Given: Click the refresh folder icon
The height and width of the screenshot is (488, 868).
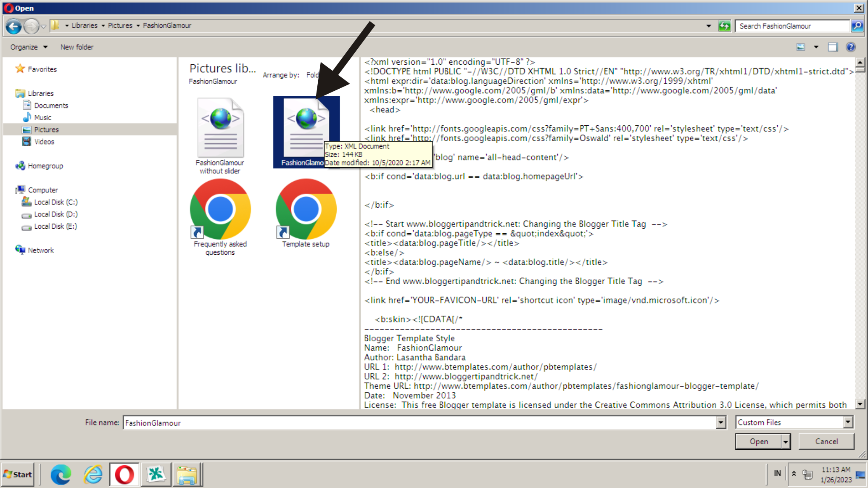Looking at the screenshot, I should coord(724,26).
